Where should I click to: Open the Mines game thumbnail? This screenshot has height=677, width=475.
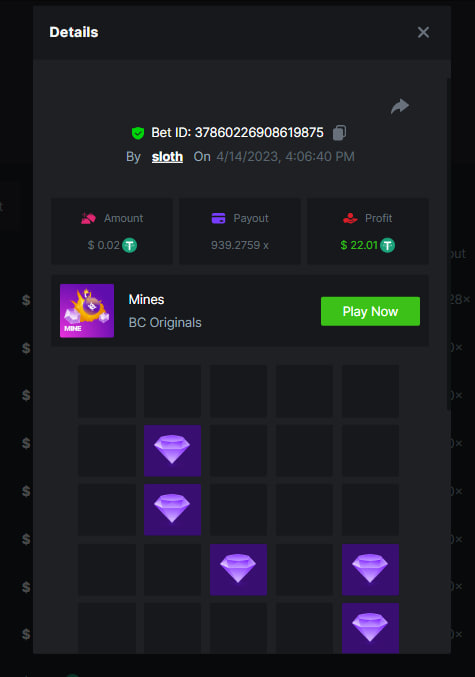[87, 311]
